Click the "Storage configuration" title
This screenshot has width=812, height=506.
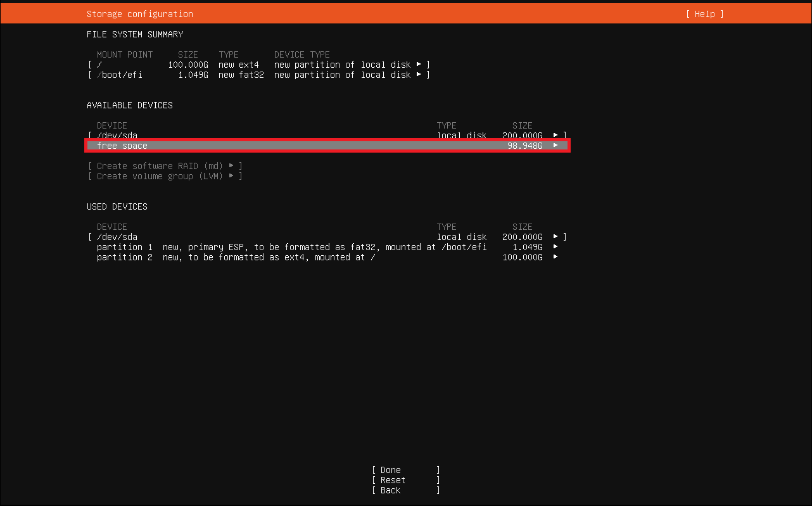click(x=140, y=14)
